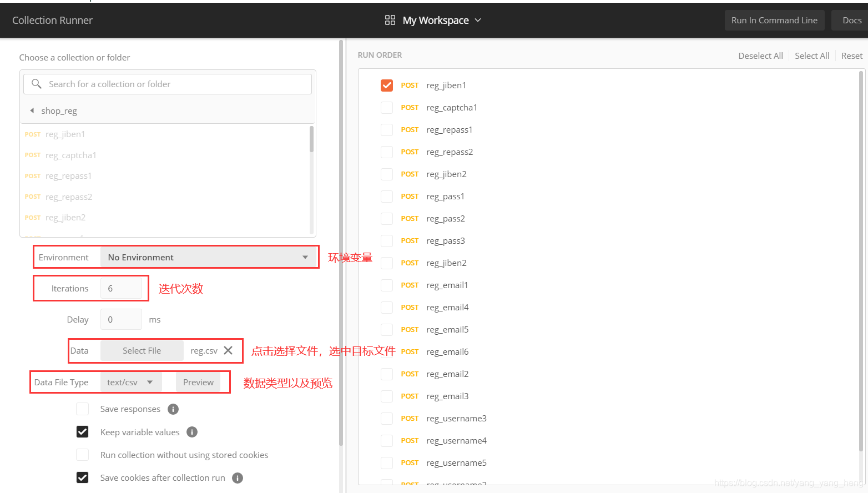Uncheck the reg_jiben1 request checkbox
The image size is (868, 493).
coord(386,85)
